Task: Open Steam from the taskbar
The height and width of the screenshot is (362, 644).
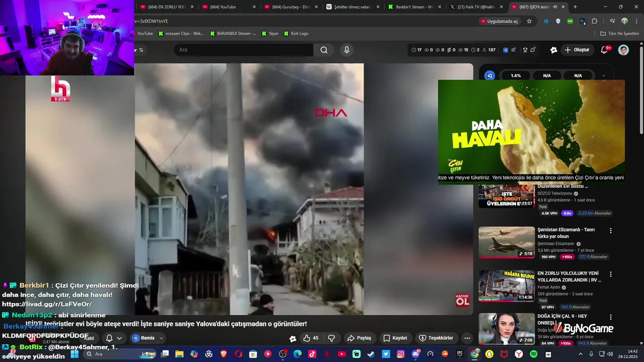Action: point(371,354)
